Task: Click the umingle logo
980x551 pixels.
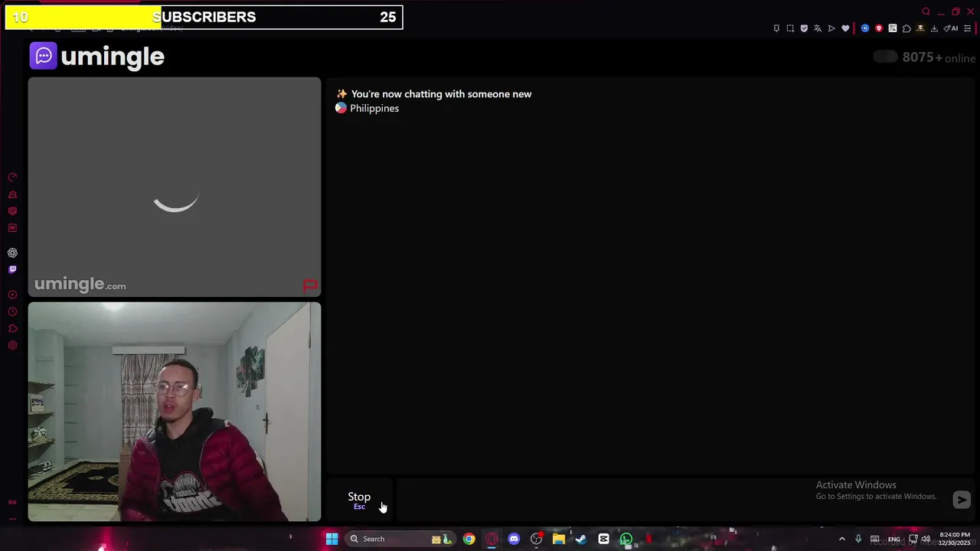Action: click(x=97, y=56)
